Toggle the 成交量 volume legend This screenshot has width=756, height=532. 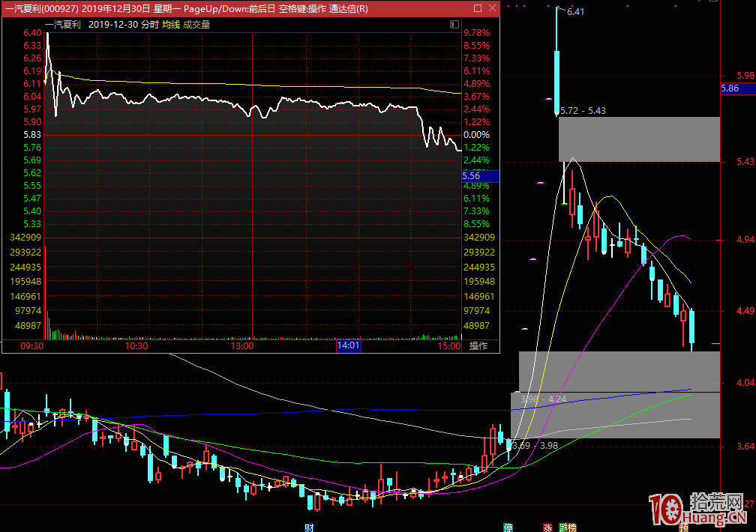(196, 25)
